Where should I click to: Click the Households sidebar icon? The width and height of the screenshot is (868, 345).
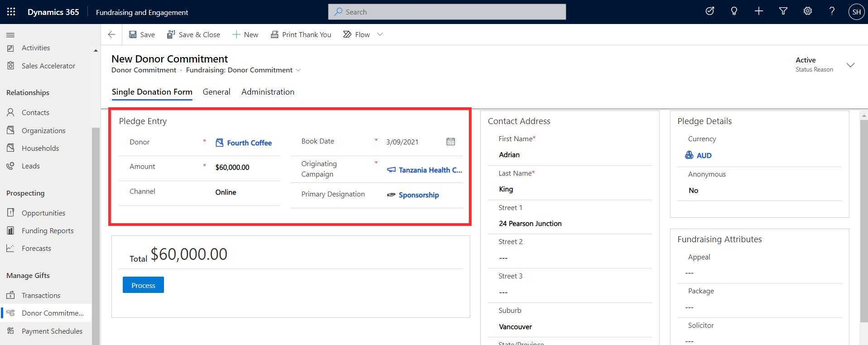click(x=10, y=148)
